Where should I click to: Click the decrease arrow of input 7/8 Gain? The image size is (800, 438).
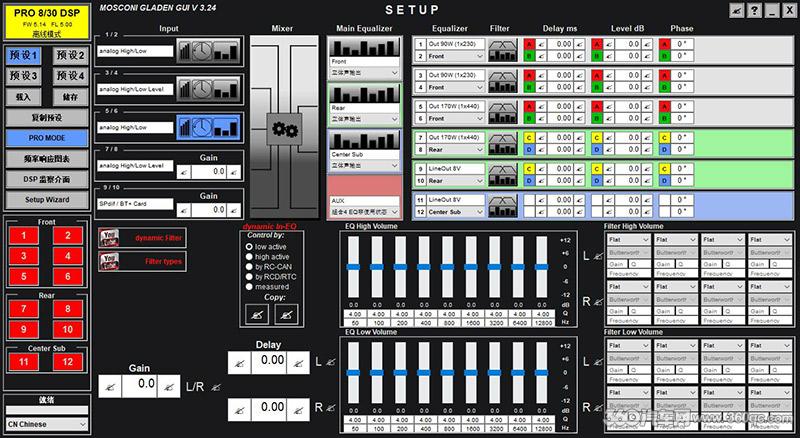(x=184, y=172)
